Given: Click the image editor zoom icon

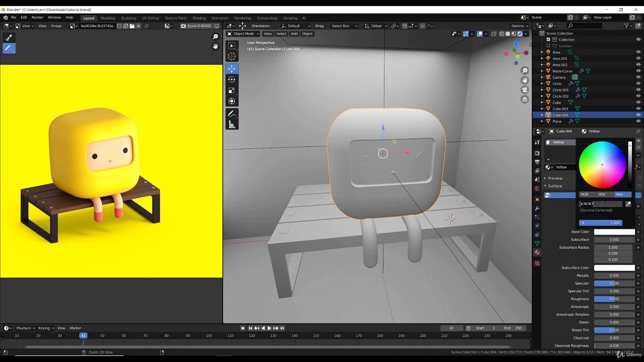Looking at the screenshot, I should click(215, 37).
